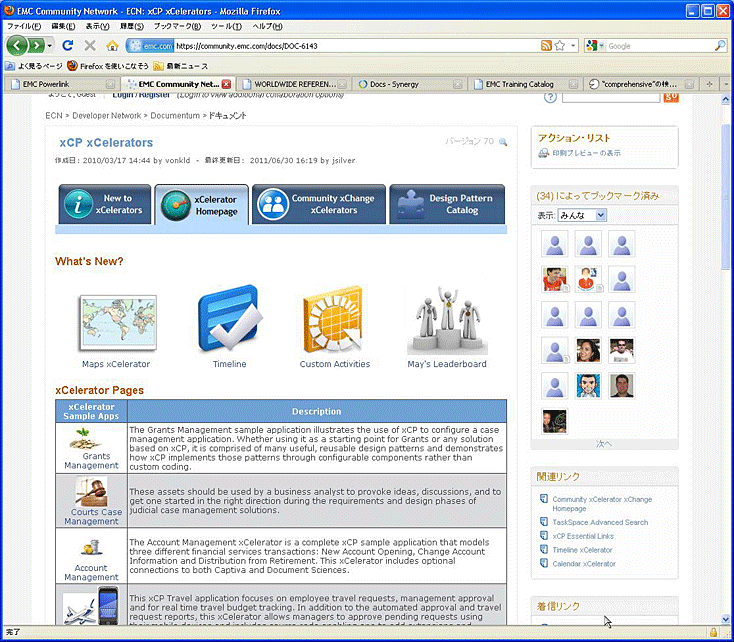Click the Google search input field

point(650,46)
